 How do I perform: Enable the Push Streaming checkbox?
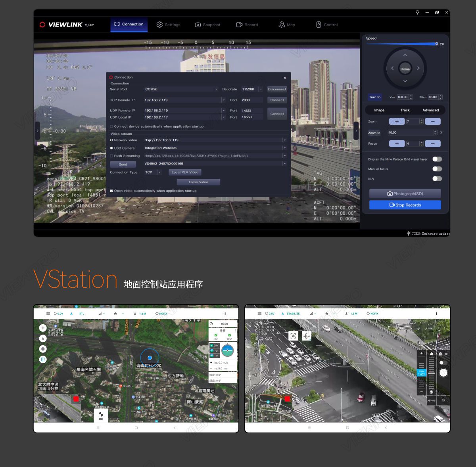[x=111, y=156]
